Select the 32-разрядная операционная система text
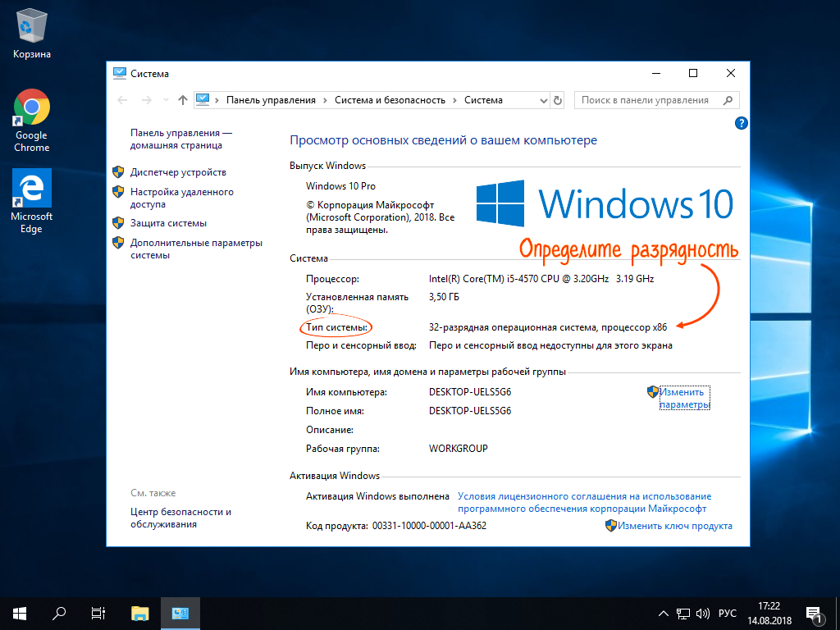840x630 pixels. pos(548,326)
